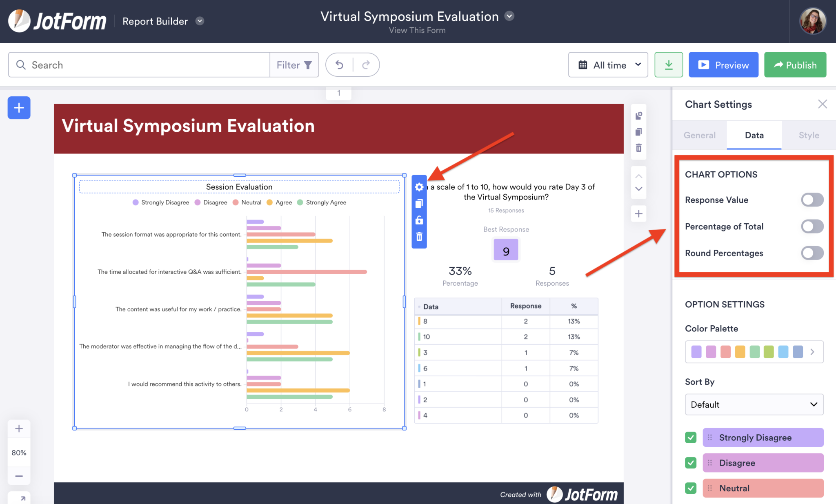Screen dimensions: 836x504
Task: Download the report using the green download icon
Action: [668, 64]
